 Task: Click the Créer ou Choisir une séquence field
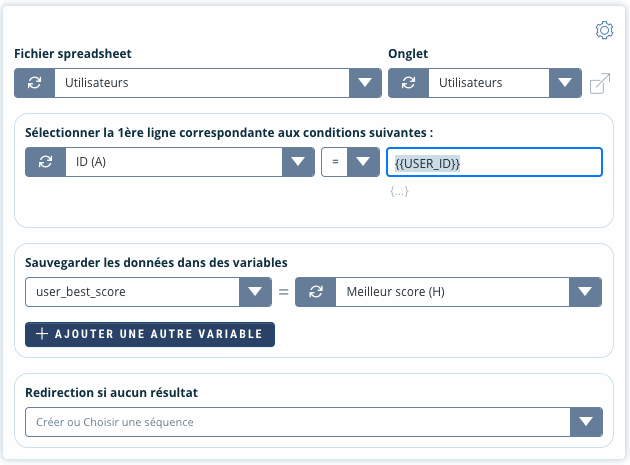297,422
